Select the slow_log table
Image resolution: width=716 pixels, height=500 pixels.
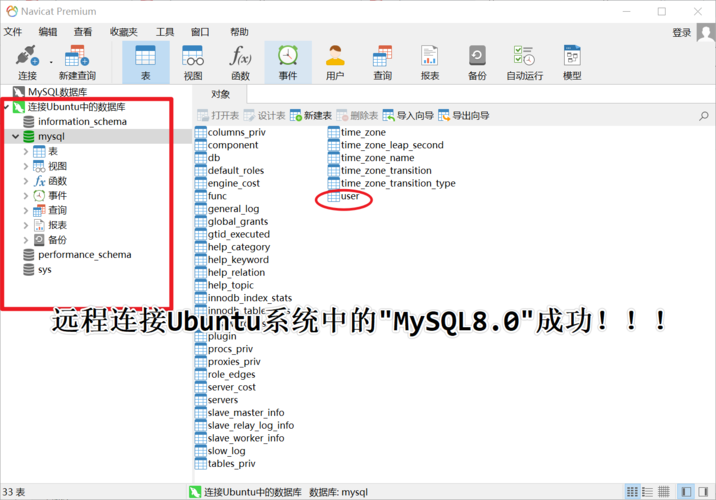point(221,451)
